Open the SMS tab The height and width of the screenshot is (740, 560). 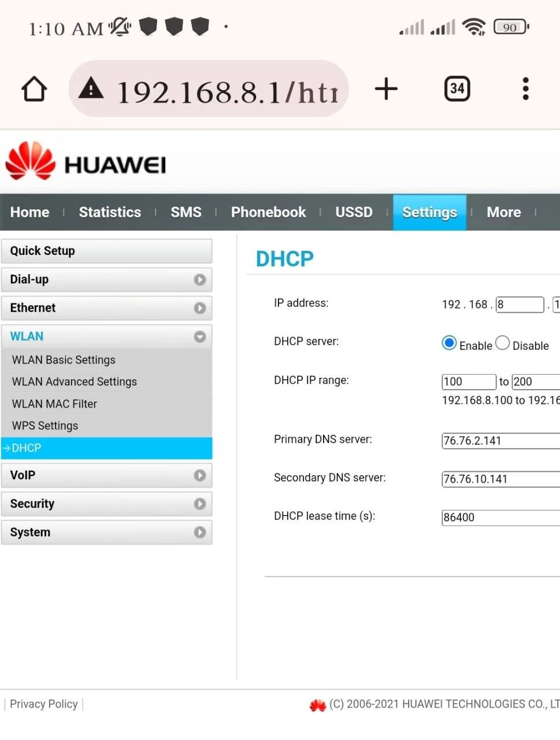[x=186, y=212]
